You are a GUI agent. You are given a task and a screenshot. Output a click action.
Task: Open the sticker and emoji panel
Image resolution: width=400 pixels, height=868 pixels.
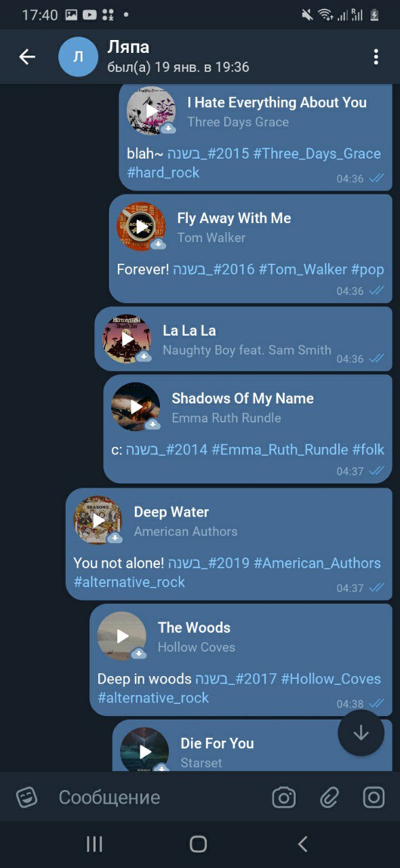pyautogui.click(x=27, y=797)
